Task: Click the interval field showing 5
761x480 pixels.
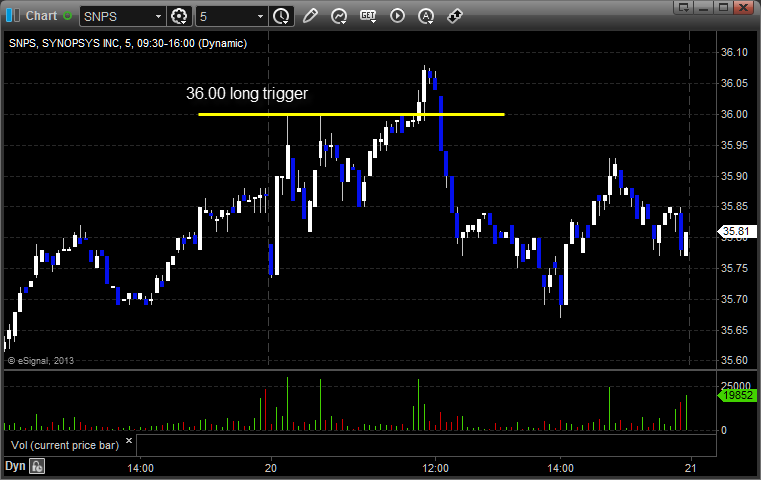Action: pos(226,17)
